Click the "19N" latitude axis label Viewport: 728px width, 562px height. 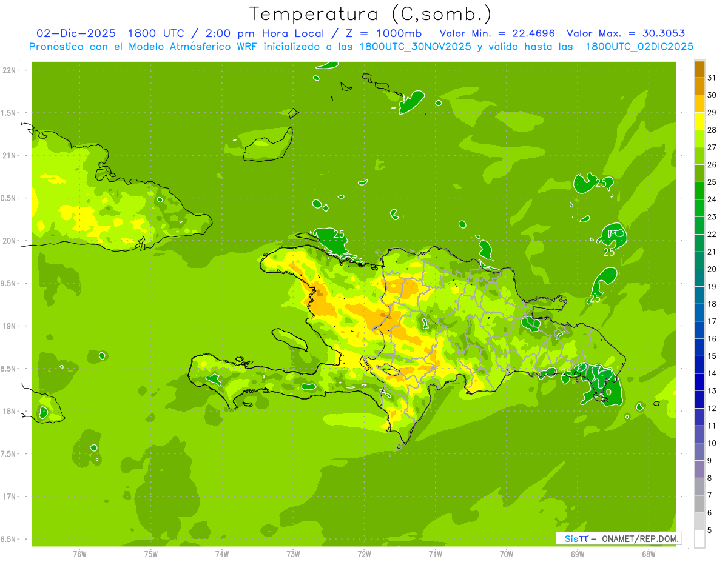click(x=10, y=326)
